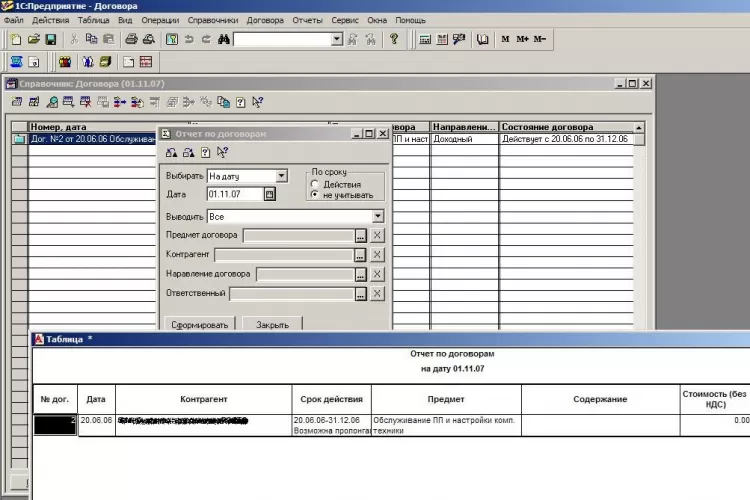This screenshot has width=750, height=500.
Task: Open the Справочники menu
Action: 212,20
